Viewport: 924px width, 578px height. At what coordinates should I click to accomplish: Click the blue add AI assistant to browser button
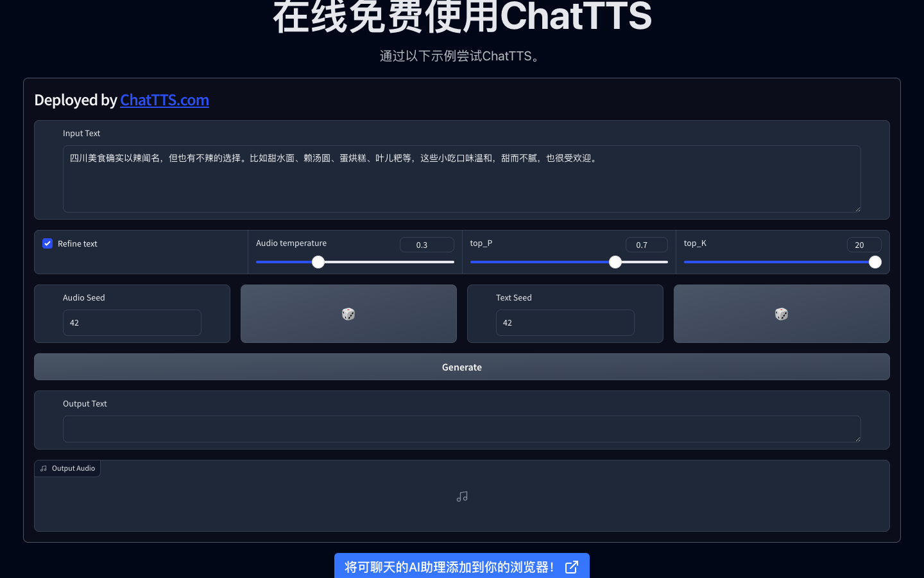[x=462, y=566]
